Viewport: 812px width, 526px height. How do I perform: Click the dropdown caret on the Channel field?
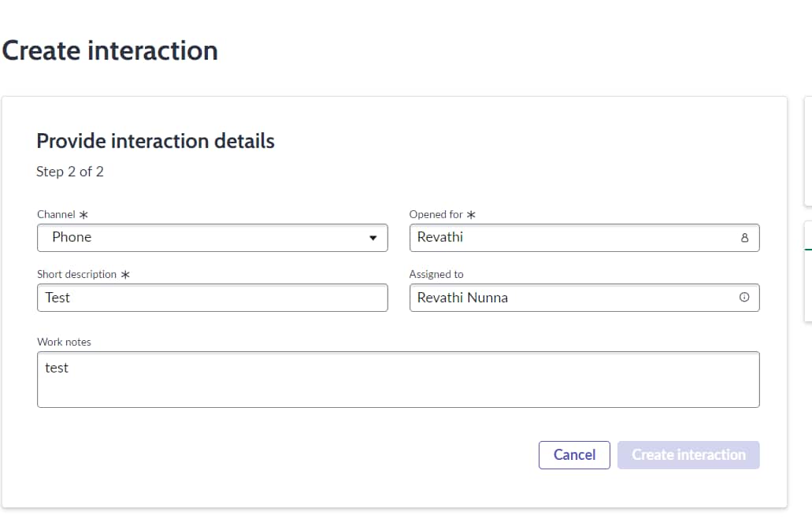point(372,237)
